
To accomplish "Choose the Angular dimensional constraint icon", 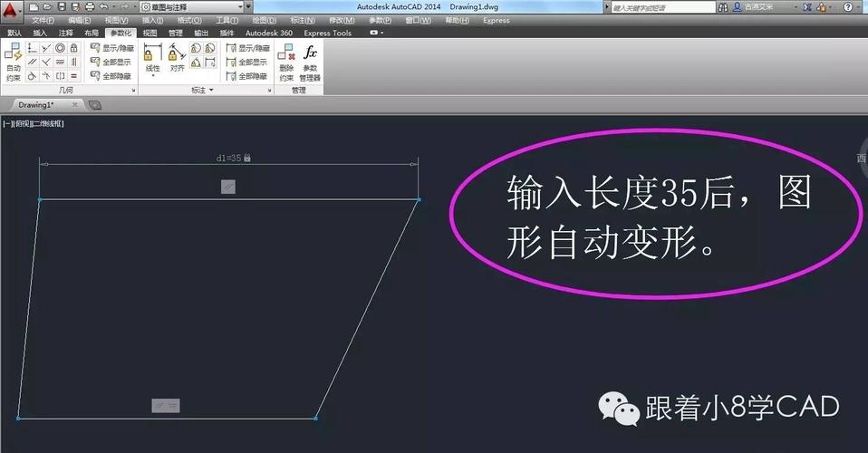I will 196,63.
